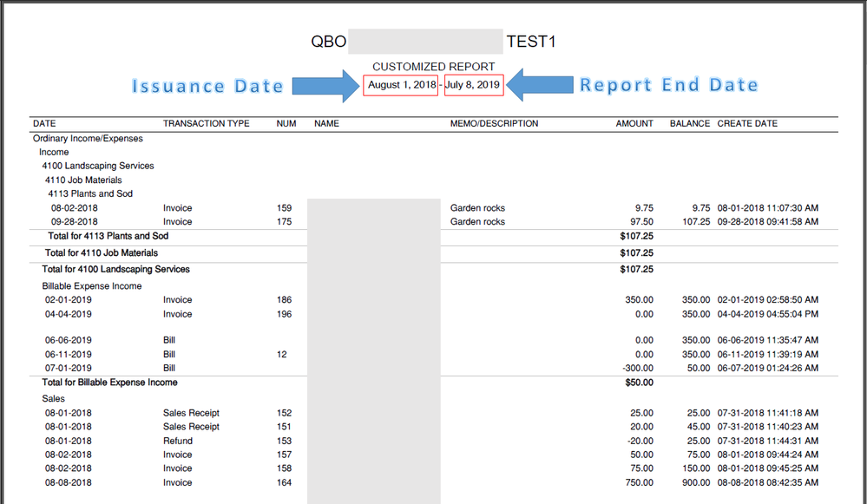This screenshot has width=867, height=504.
Task: Open the Refund transaction number 153
Action: click(x=178, y=441)
